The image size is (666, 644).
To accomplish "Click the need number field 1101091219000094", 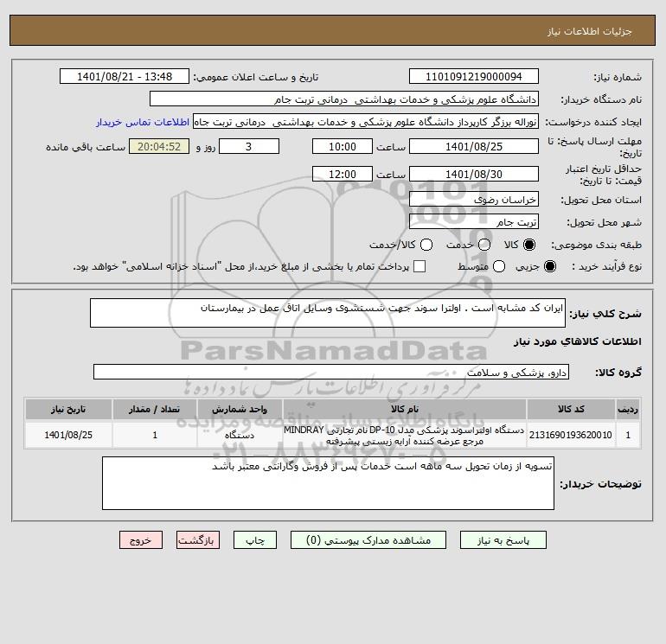I will (474, 76).
